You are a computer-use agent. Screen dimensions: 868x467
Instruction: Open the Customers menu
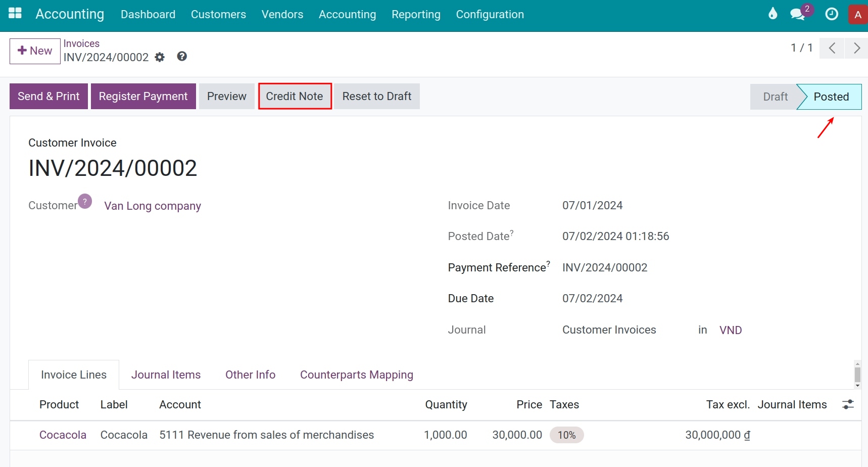[x=218, y=14]
